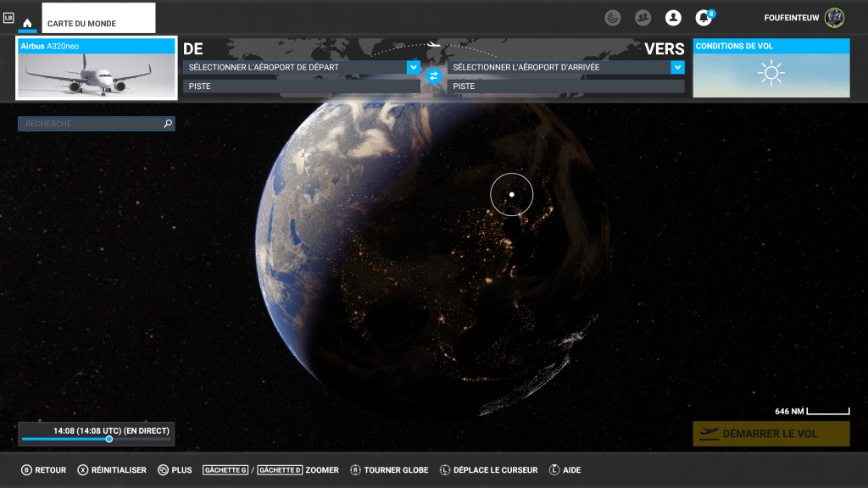Open the friends group icon

643,18
